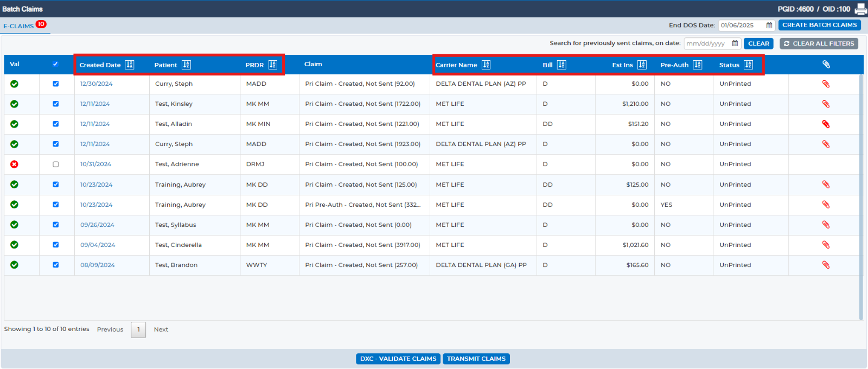Sort the Carrier Name column
Image resolution: width=868 pixels, height=369 pixels.
pos(486,65)
